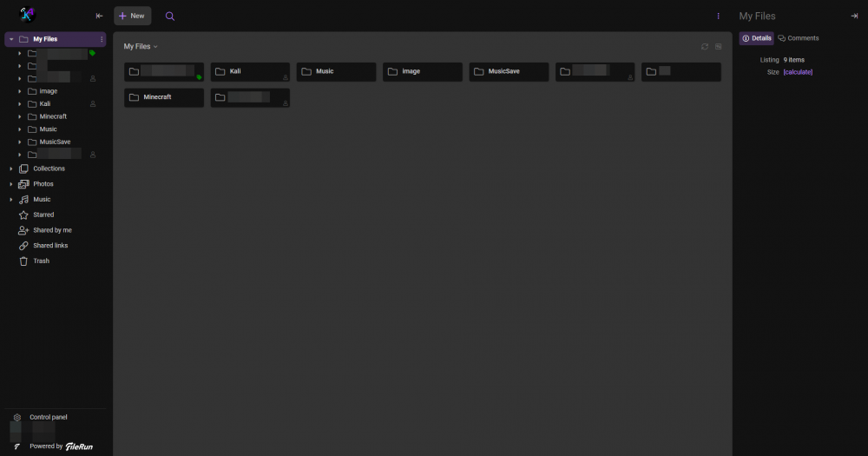868x456 pixels.
Task: Collapse the left sidebar with arrow icon
Action: [x=99, y=16]
